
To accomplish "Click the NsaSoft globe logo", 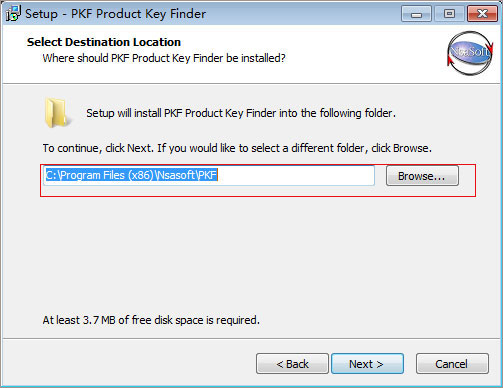I will click(470, 53).
